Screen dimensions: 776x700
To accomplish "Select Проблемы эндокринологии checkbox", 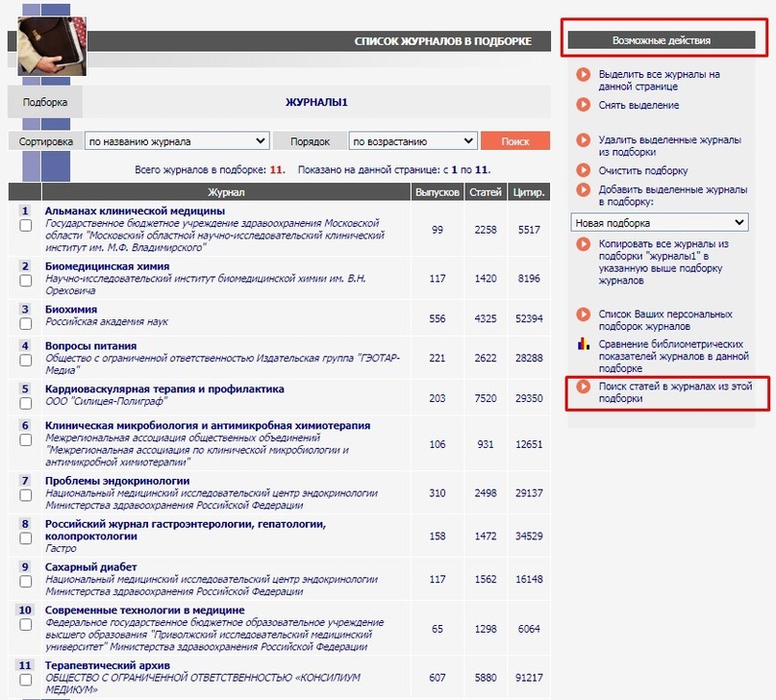I will (x=26, y=495).
